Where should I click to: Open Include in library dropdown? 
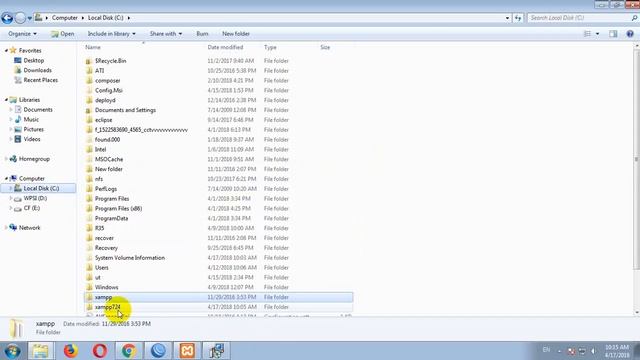111,34
